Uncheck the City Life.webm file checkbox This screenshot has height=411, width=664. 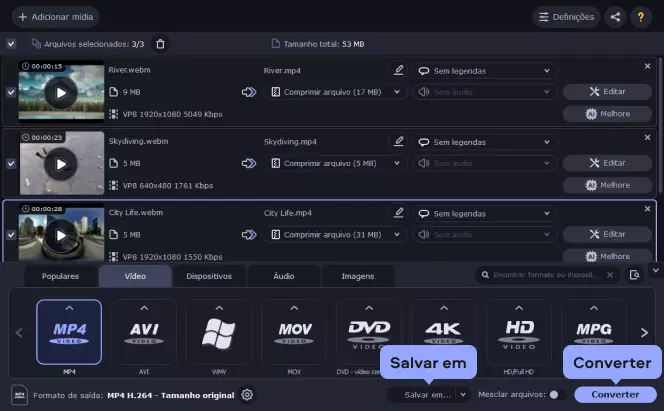coord(11,234)
